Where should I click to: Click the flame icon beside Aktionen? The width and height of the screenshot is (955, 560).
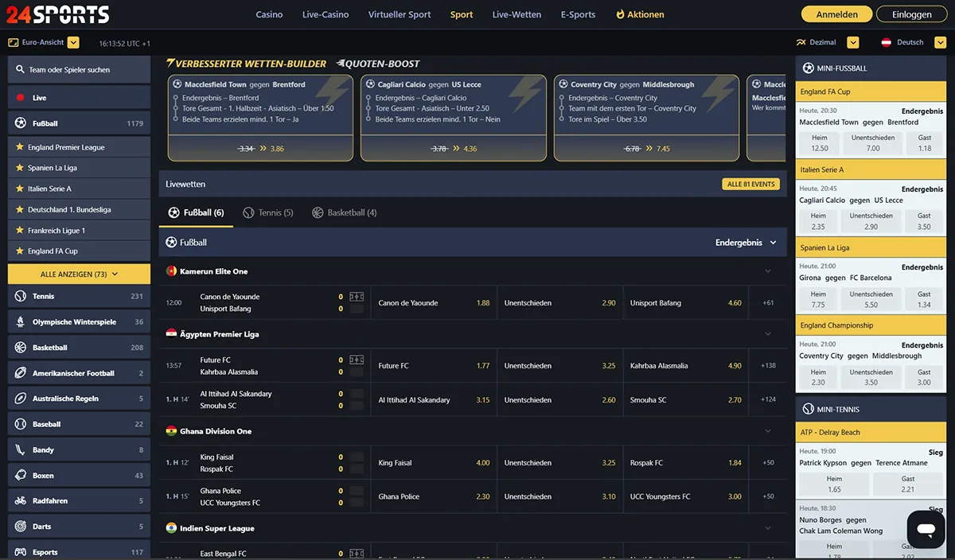pyautogui.click(x=621, y=14)
